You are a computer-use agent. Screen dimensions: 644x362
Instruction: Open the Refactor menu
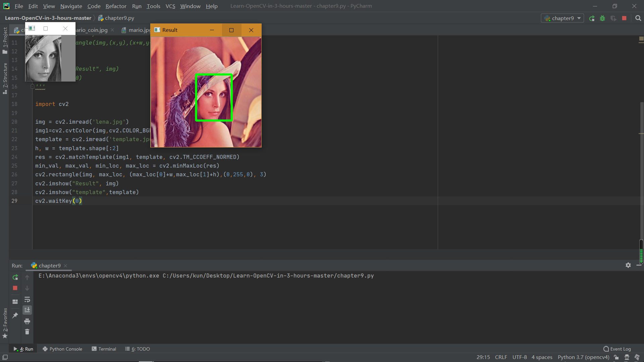coord(116,6)
